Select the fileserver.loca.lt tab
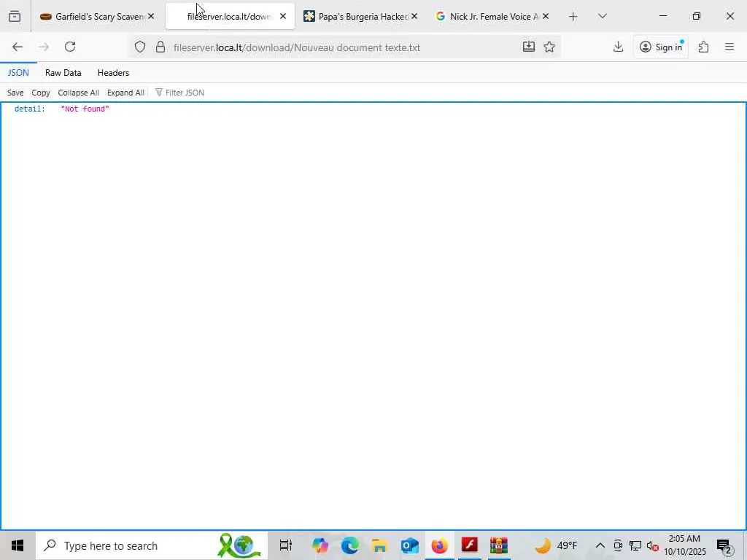 point(230,17)
